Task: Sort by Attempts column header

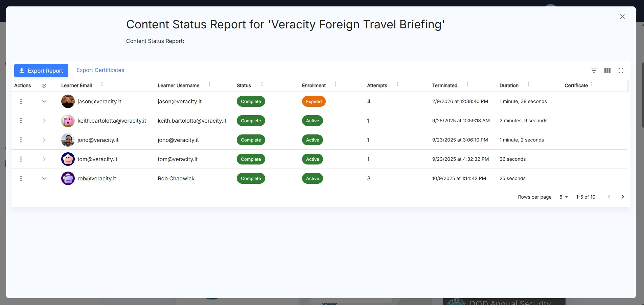Action: point(377,85)
